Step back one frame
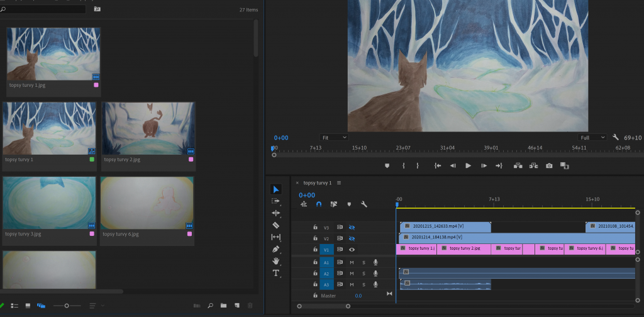 pyautogui.click(x=453, y=165)
